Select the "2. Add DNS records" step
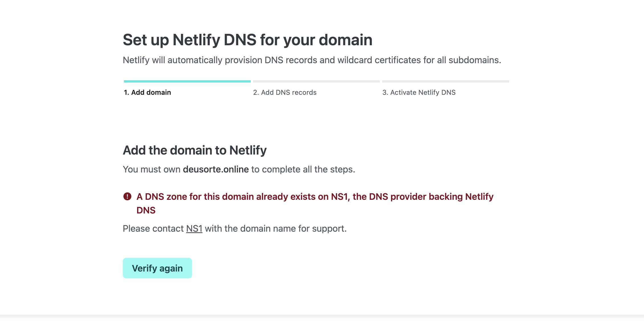 (x=285, y=92)
